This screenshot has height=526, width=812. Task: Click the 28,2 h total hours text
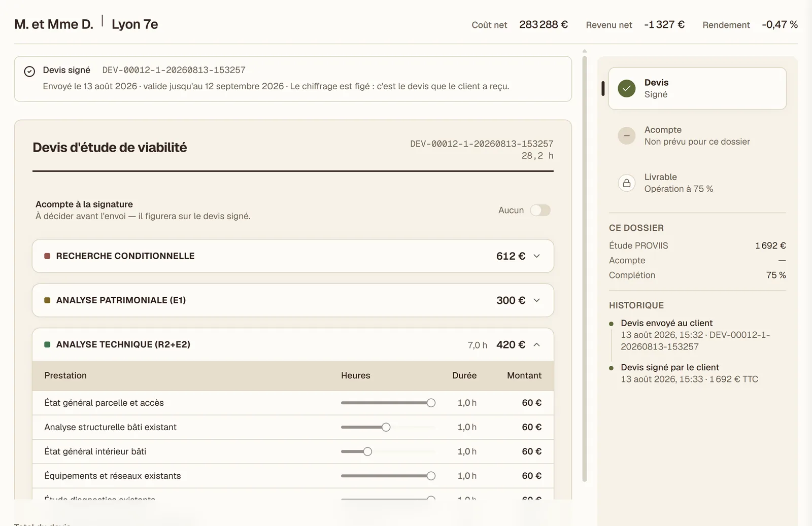coord(537,156)
